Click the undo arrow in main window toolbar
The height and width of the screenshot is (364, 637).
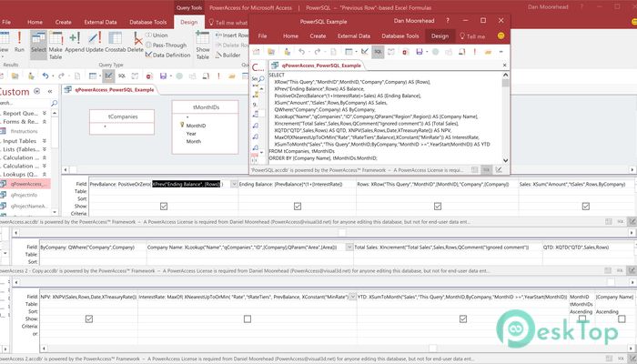[x=45, y=76]
